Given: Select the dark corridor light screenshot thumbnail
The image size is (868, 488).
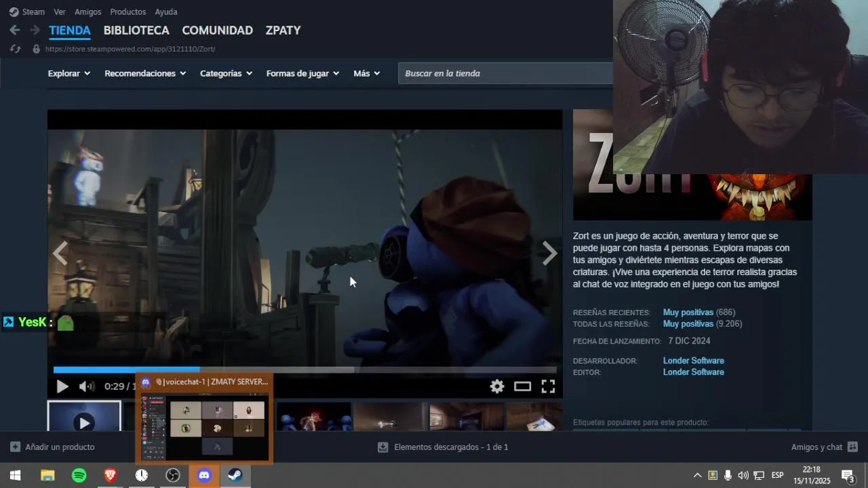Looking at the screenshot, I should click(390, 416).
